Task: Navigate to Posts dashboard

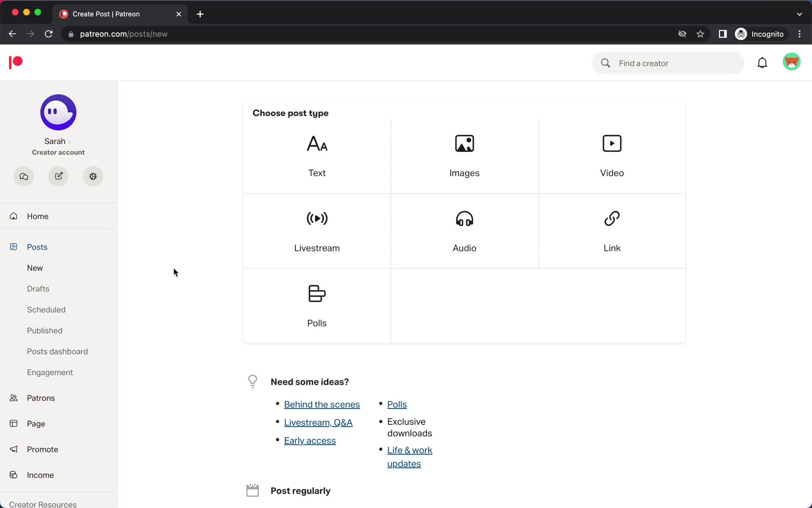Action: pos(57,351)
